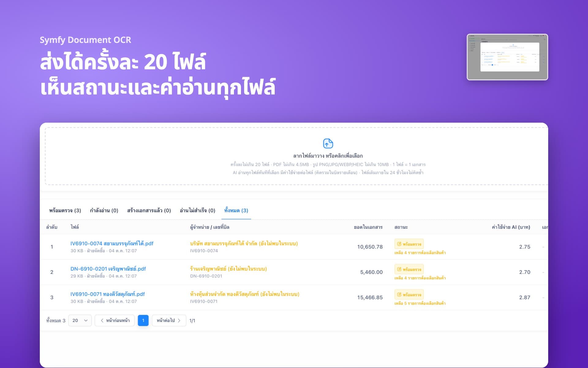Image resolution: width=588 pixels, height=368 pixels.
Task: Click the 'พร้อมตรวจ' status badge for DN-6910-0201
Action: pyautogui.click(x=409, y=270)
